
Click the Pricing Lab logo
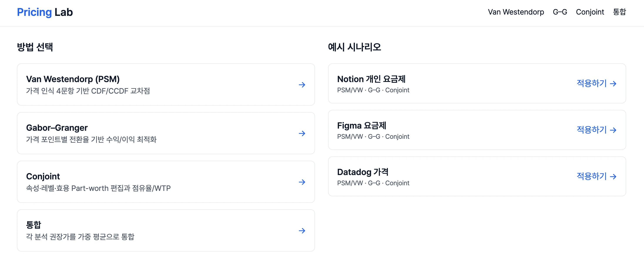pyautogui.click(x=45, y=12)
